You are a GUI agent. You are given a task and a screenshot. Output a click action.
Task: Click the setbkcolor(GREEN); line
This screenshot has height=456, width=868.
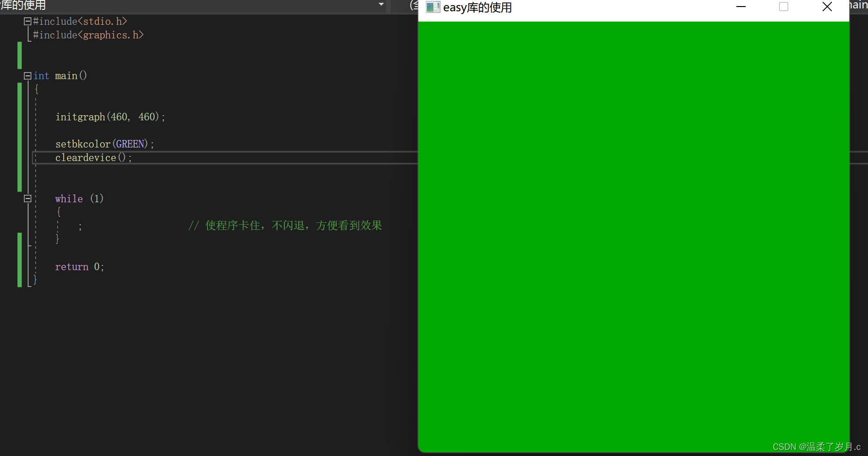[104, 144]
